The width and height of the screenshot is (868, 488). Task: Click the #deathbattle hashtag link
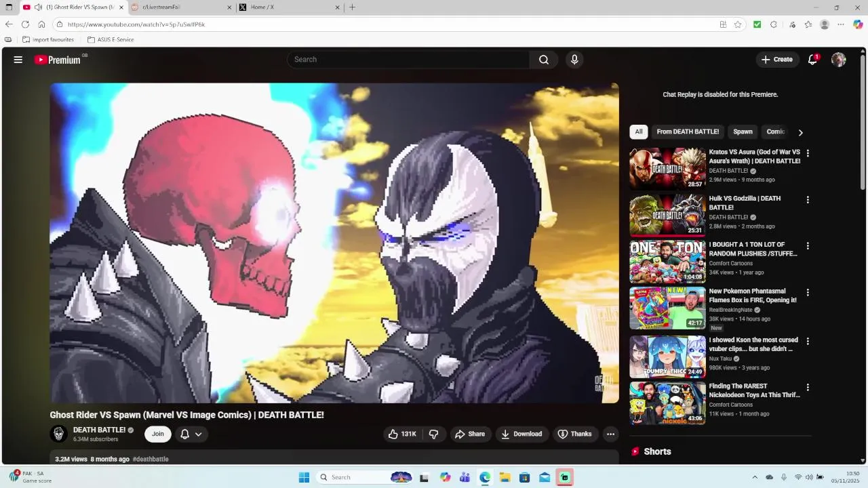pyautogui.click(x=151, y=459)
